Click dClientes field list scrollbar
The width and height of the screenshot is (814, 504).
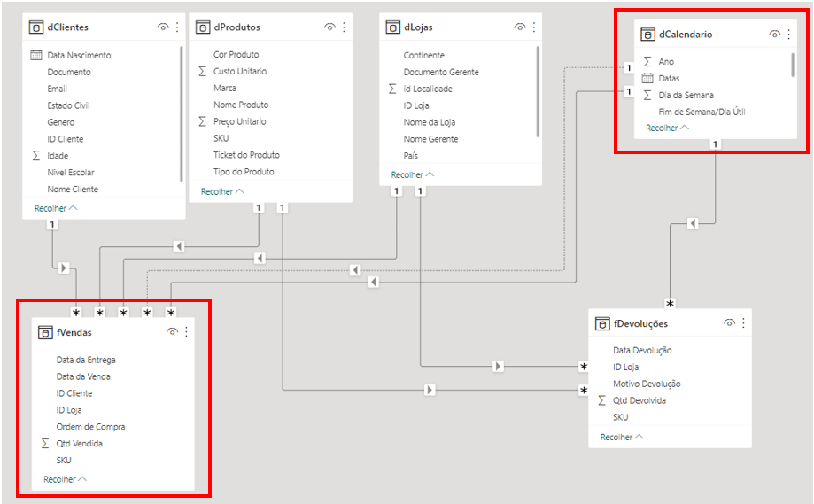pos(182,114)
